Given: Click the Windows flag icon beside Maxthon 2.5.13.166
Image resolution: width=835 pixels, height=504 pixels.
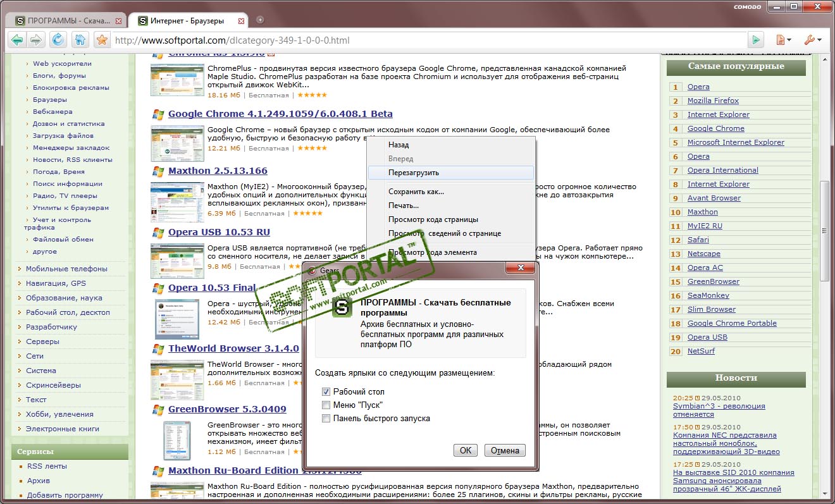Looking at the screenshot, I should point(158,171).
